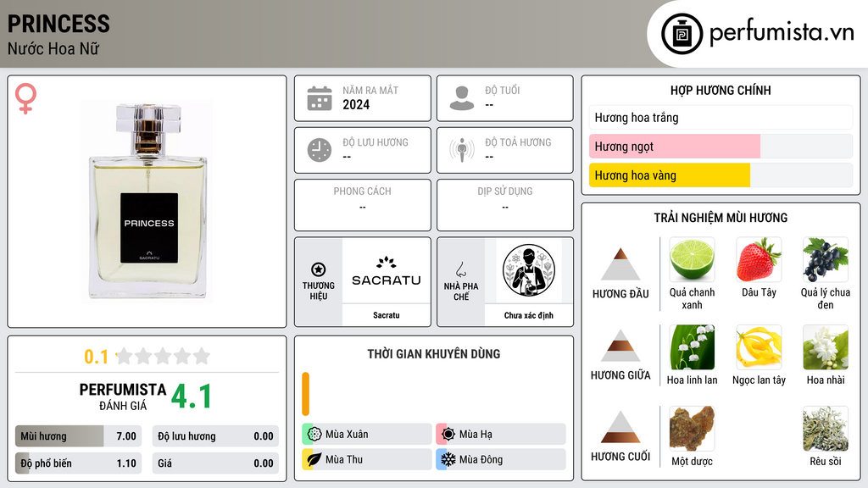Image resolution: width=868 pixels, height=488 pixels.
Task: Click the perfumer illustration above Chưa xác định
Action: [529, 271]
